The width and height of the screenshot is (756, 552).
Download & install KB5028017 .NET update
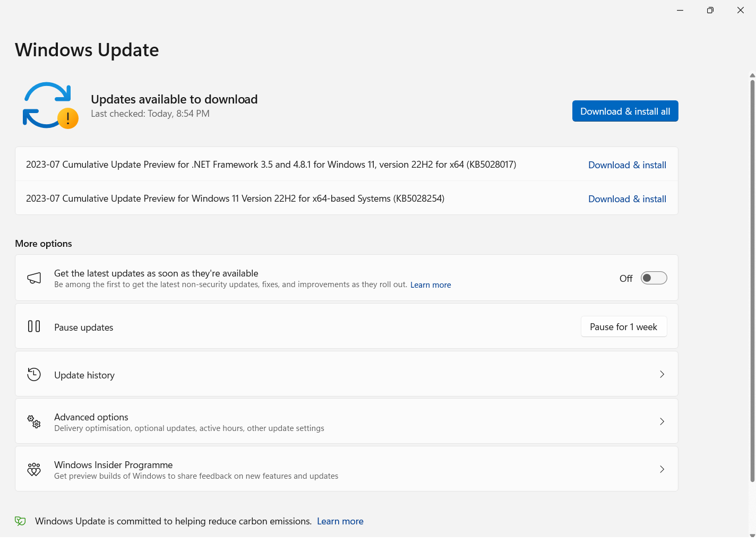click(627, 165)
